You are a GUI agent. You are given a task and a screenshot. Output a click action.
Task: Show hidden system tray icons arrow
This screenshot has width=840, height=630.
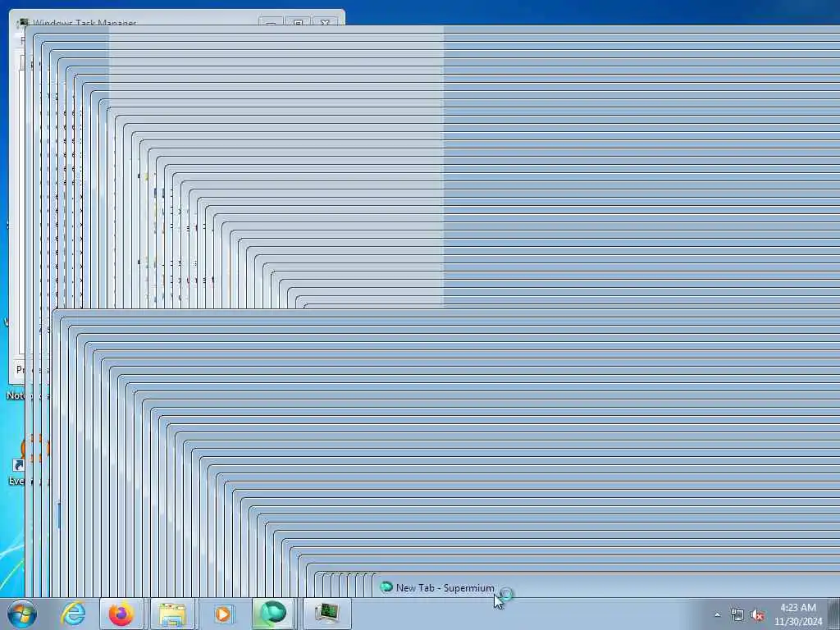click(717, 615)
